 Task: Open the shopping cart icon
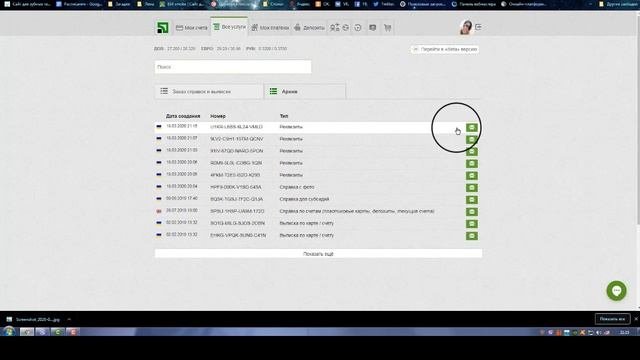pyautogui.click(x=387, y=28)
